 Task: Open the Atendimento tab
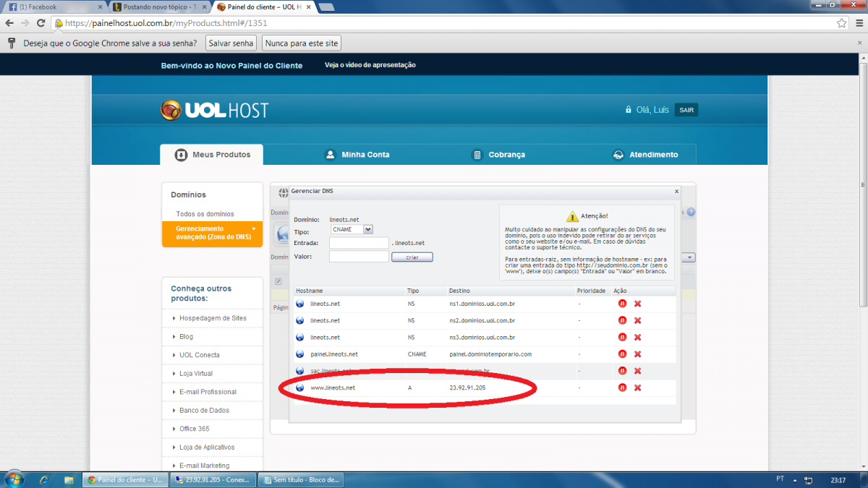click(645, 154)
